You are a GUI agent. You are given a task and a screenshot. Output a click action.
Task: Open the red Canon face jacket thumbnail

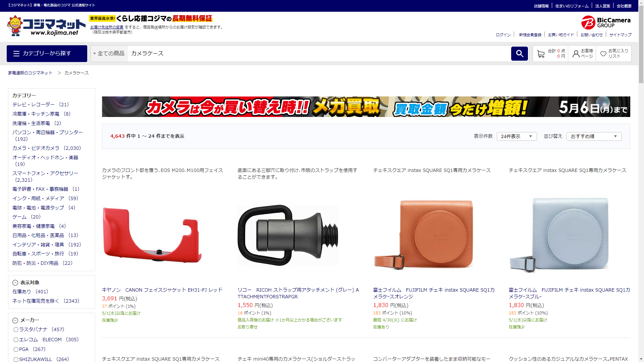[152, 235]
